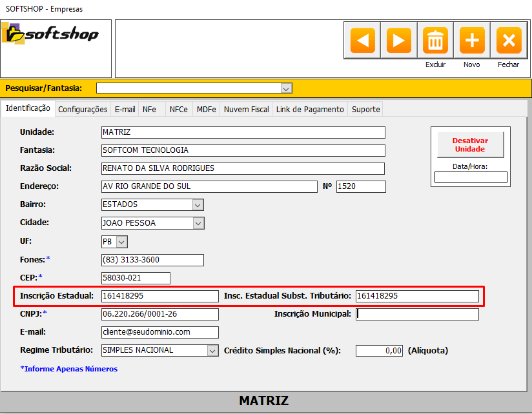Viewport: 532px width, 414px height.
Task: Open the Pesquisar/Fantasia dropdown
Action: tap(286, 88)
